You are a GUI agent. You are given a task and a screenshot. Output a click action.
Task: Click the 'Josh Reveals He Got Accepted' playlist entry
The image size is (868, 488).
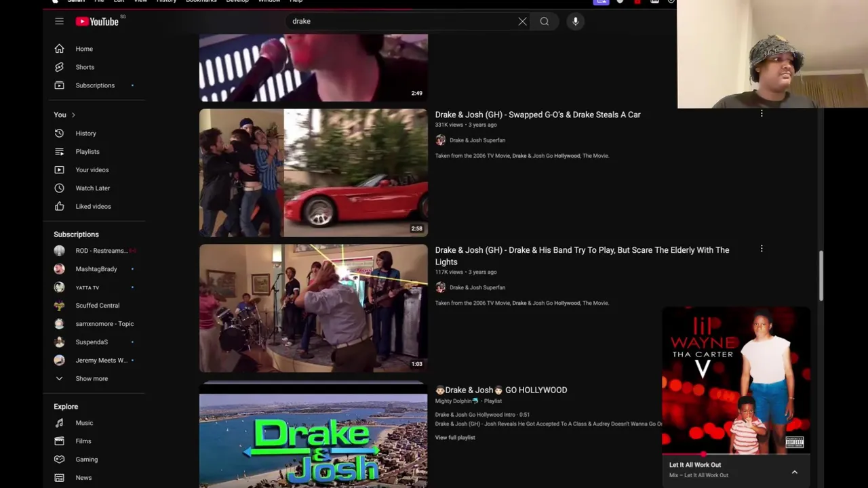[x=549, y=424]
